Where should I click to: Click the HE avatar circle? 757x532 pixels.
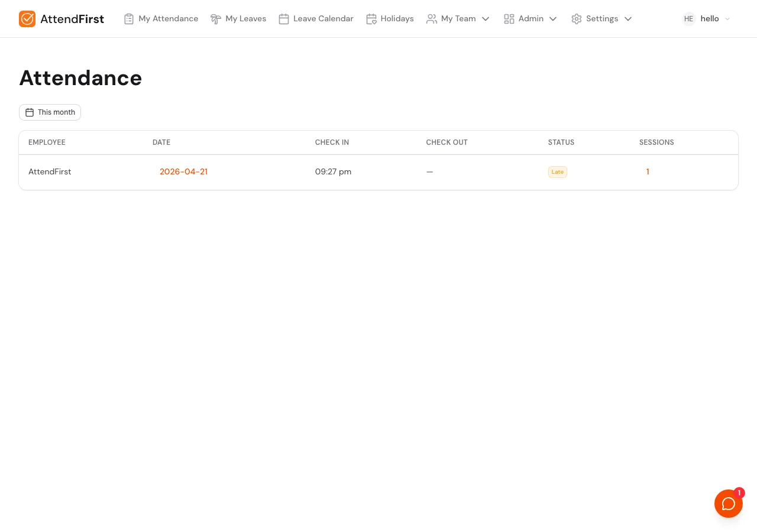click(x=688, y=19)
